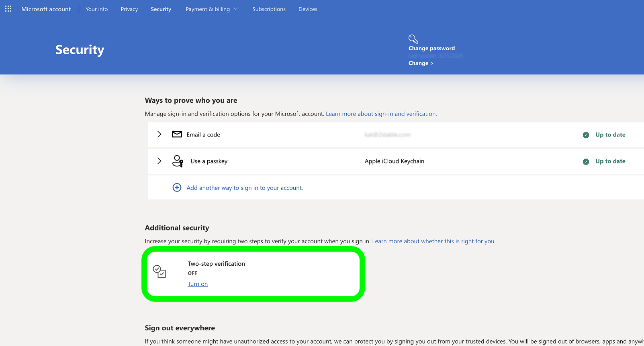Turn on two-step verification
Viewport: 644px width, 346px height.
(x=198, y=284)
